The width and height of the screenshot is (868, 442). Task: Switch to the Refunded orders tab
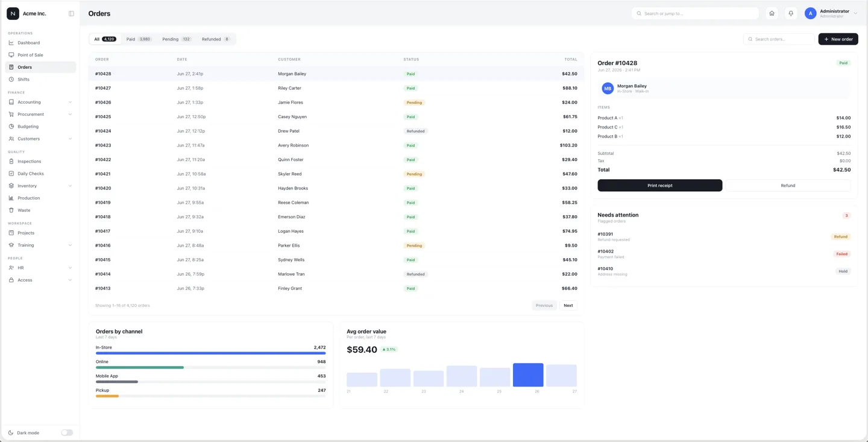coord(216,39)
